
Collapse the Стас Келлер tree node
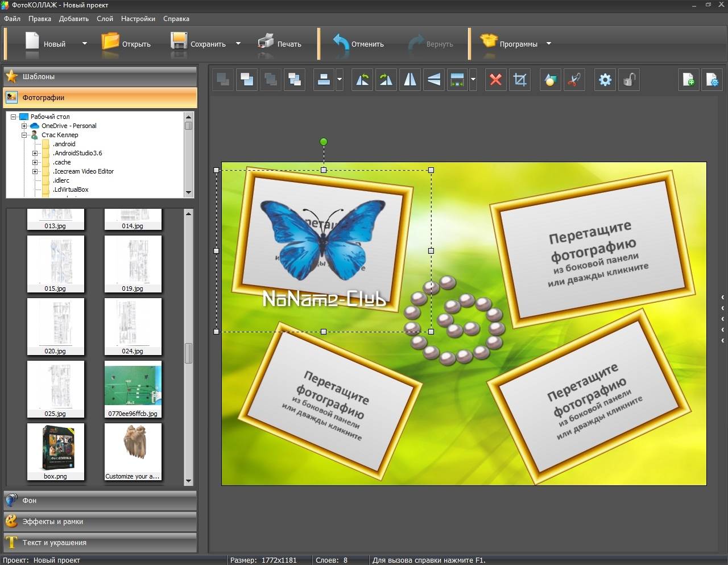coord(24,135)
